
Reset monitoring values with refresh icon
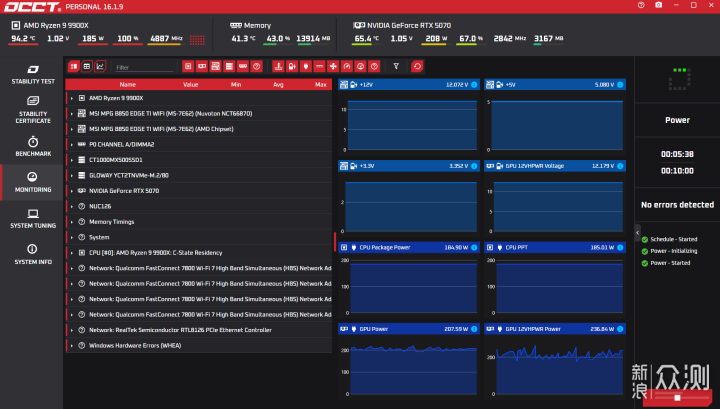417,67
